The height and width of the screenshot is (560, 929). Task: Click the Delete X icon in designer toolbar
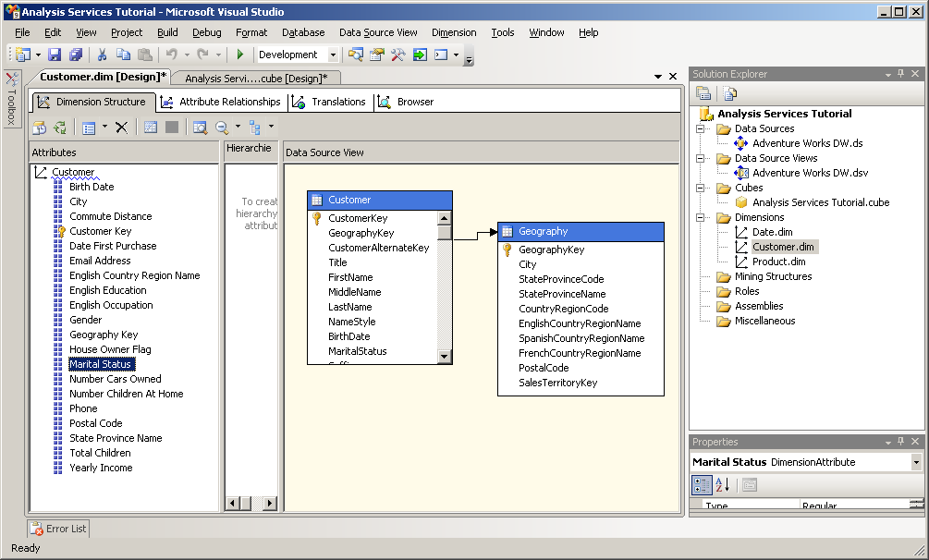pyautogui.click(x=121, y=127)
